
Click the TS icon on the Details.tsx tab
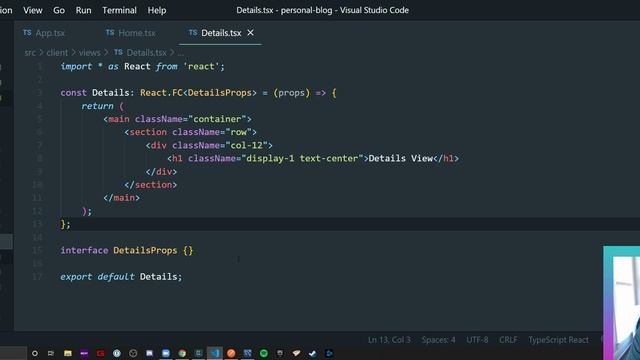coord(193,33)
